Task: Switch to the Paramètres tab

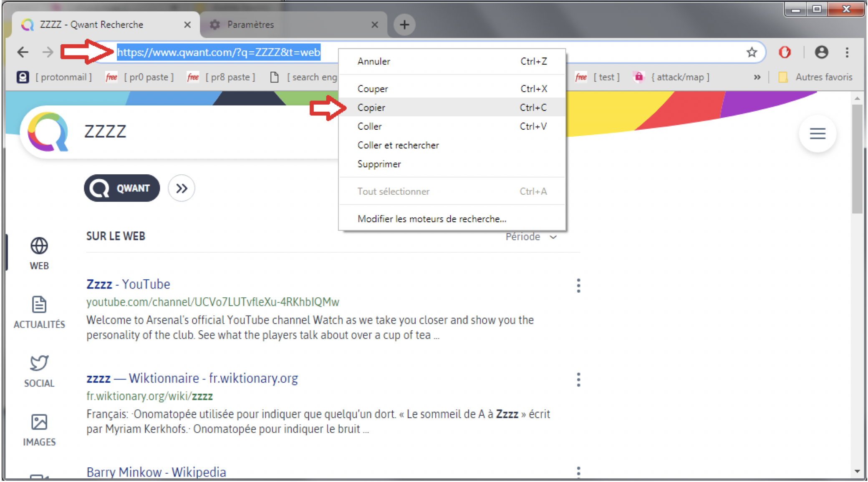Action: (x=293, y=25)
